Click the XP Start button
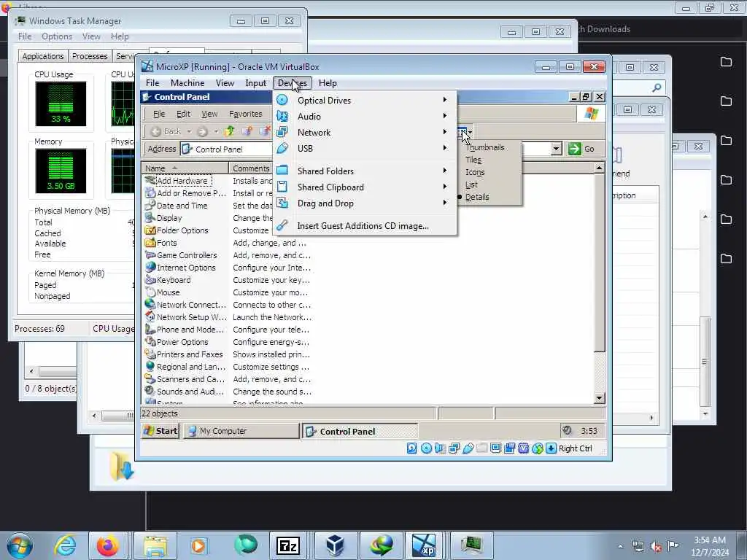This screenshot has width=747, height=560. tap(160, 431)
